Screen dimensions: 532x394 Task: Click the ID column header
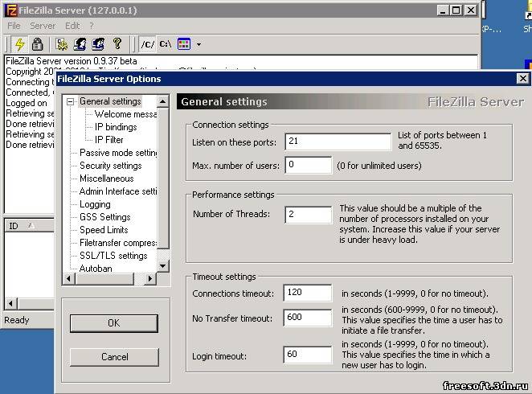[29, 226]
